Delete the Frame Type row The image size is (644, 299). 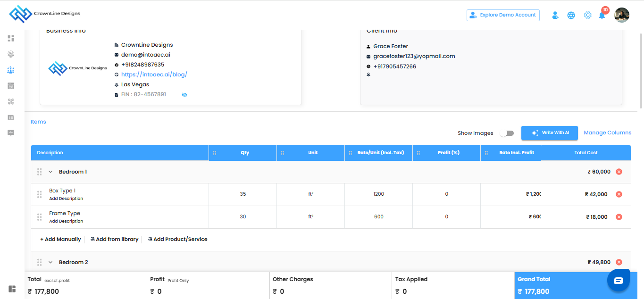[619, 217]
